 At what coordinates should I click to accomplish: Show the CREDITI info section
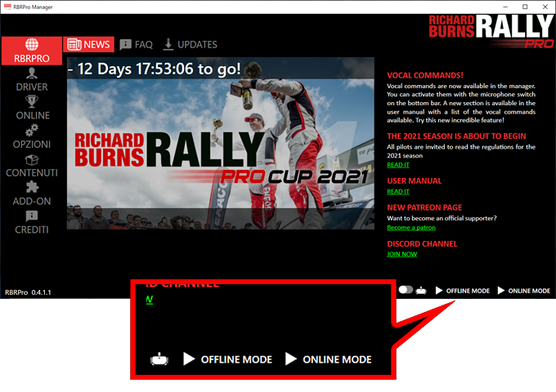point(32,222)
